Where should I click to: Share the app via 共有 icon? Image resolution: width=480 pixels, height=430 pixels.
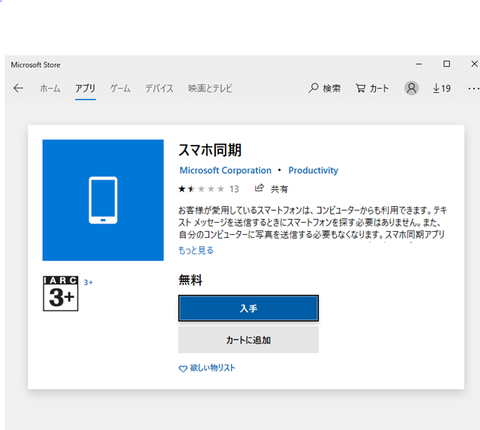coord(271,189)
